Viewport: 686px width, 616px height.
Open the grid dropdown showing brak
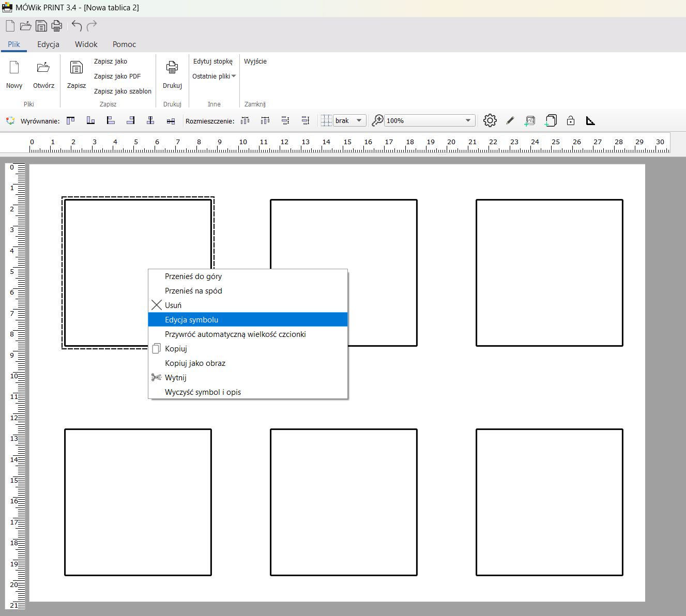click(350, 120)
